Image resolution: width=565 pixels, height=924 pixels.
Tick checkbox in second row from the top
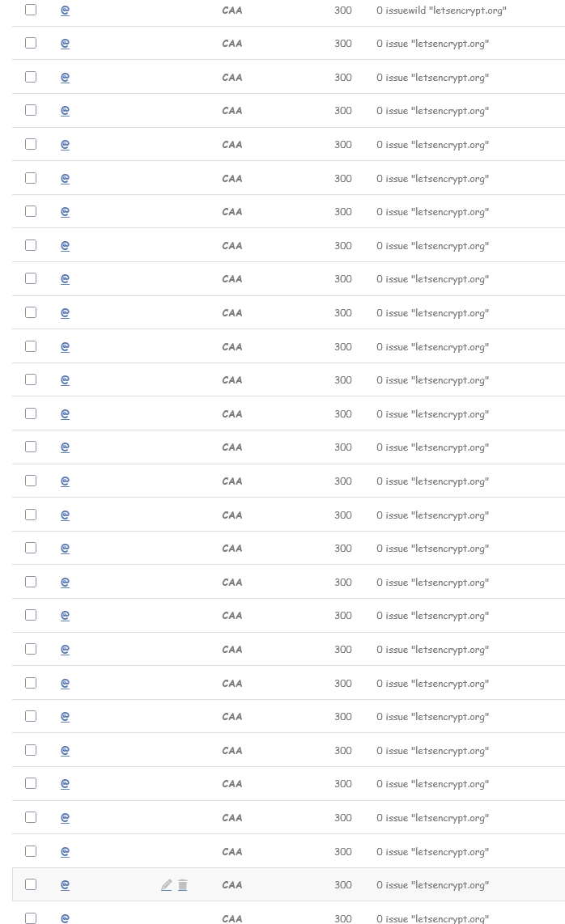(31, 43)
